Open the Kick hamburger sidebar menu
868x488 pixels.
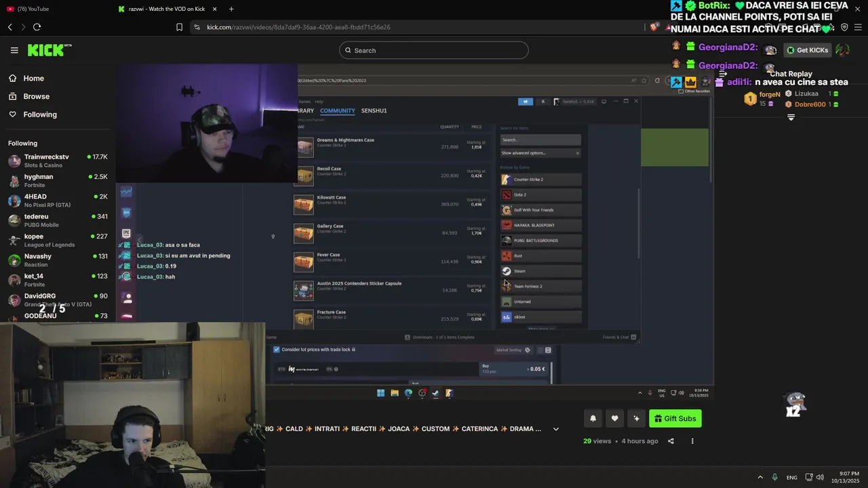[x=14, y=50]
